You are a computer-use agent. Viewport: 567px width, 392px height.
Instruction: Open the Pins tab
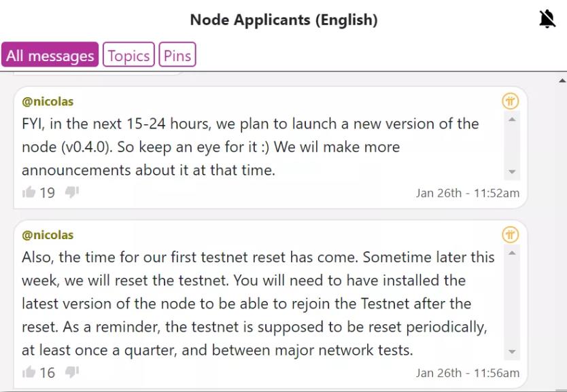tap(177, 54)
